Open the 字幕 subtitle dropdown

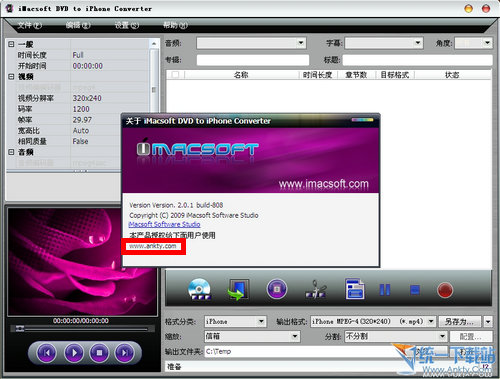pyautogui.click(x=418, y=43)
